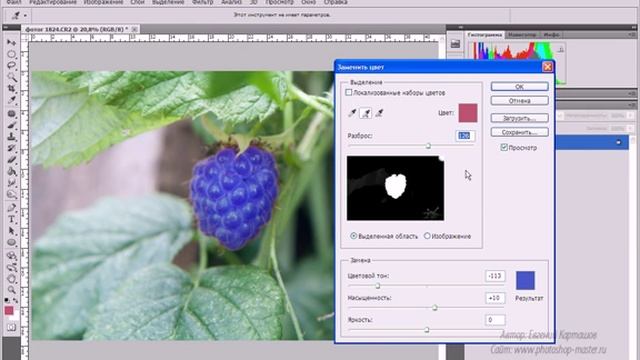Viewport: 640px width, 360px height.
Task: Toggle the Просмотр preview checkbox
Action: (504, 147)
